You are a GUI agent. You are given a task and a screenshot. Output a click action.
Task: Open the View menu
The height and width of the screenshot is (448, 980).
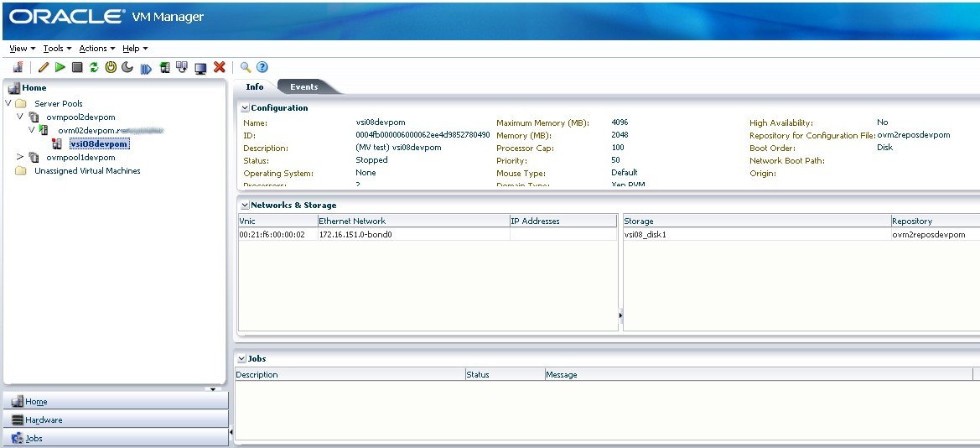click(x=23, y=48)
